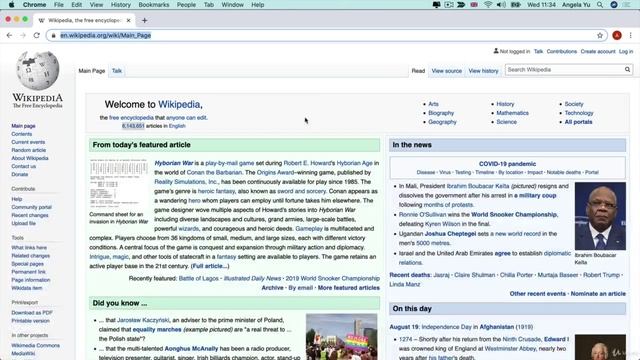Image resolution: width=640 pixels, height=360 pixels.
Task: Click the Create account link
Action: click(x=598, y=51)
